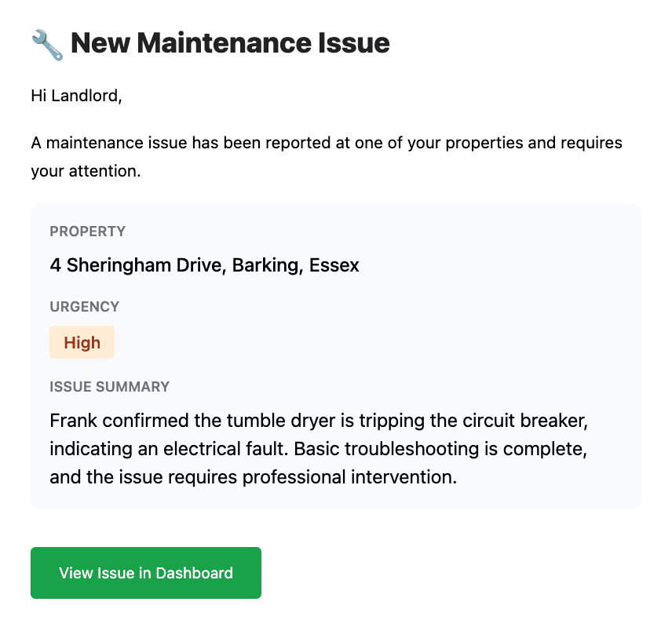Click the words your attention in the intro
This screenshot has height=620, width=672.
(x=84, y=171)
